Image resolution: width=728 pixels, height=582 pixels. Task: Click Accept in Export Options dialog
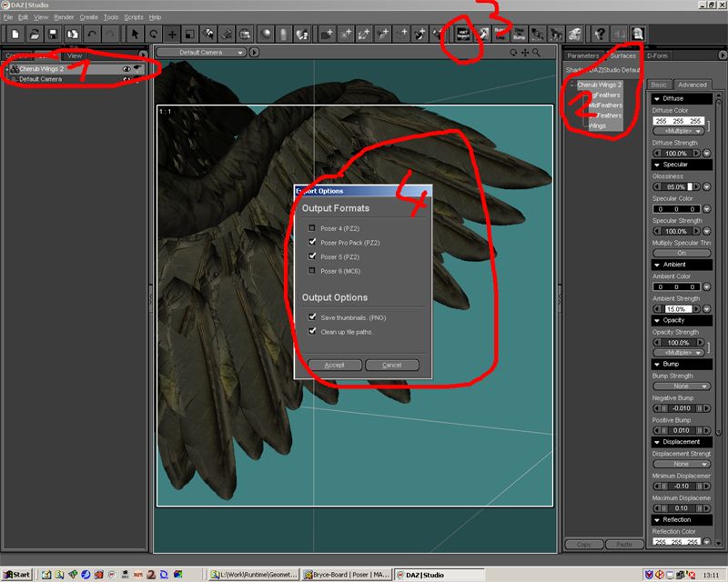pyautogui.click(x=334, y=365)
